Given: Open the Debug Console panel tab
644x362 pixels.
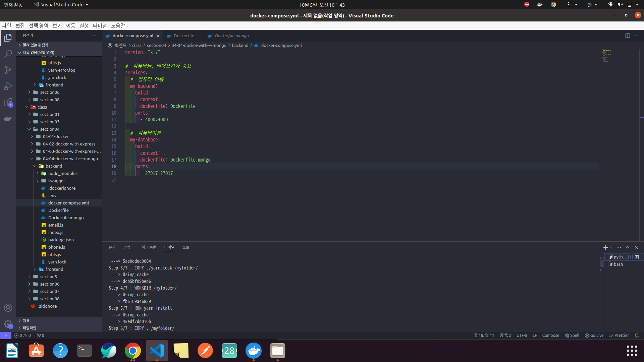Looking at the screenshot, I should point(147,247).
